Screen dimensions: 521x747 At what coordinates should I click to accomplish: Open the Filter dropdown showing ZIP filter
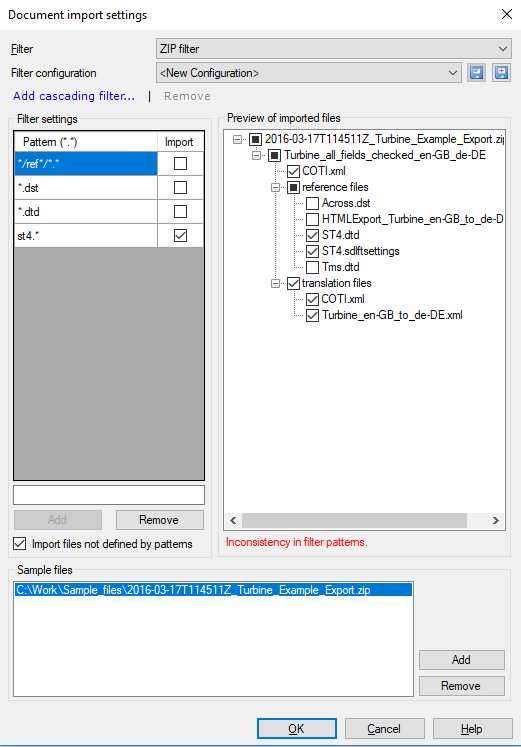334,49
